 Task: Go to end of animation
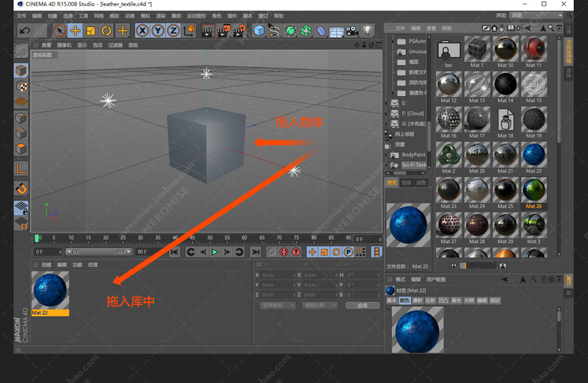[x=256, y=252]
